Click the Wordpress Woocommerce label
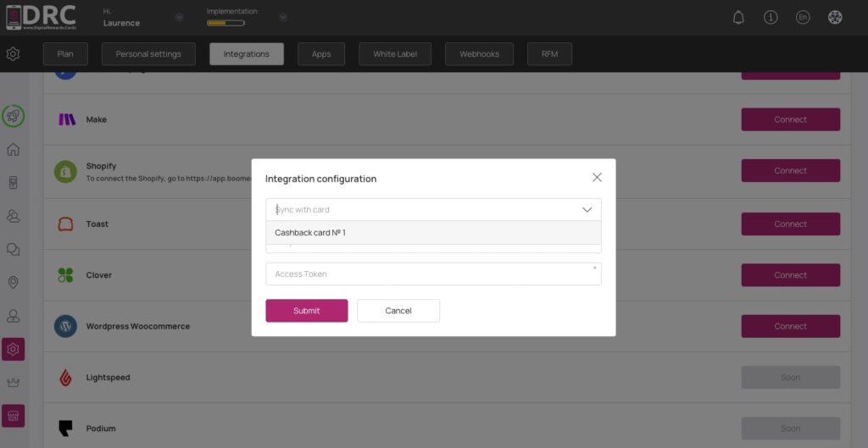 (x=138, y=326)
